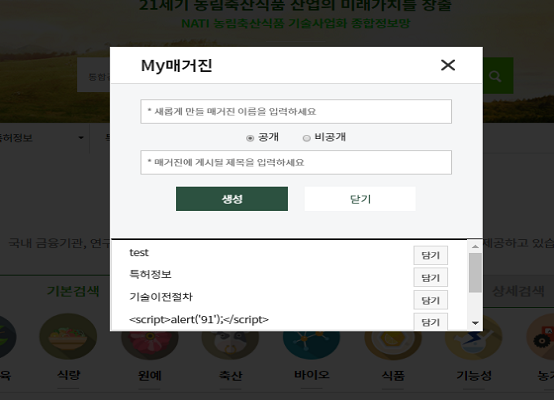Click 담기 button next to 특허정보

pyautogui.click(x=430, y=277)
